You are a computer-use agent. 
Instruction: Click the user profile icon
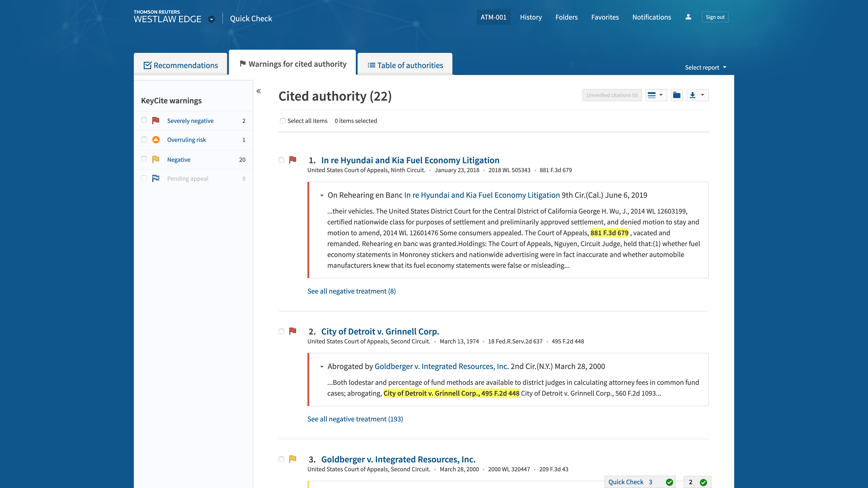688,17
